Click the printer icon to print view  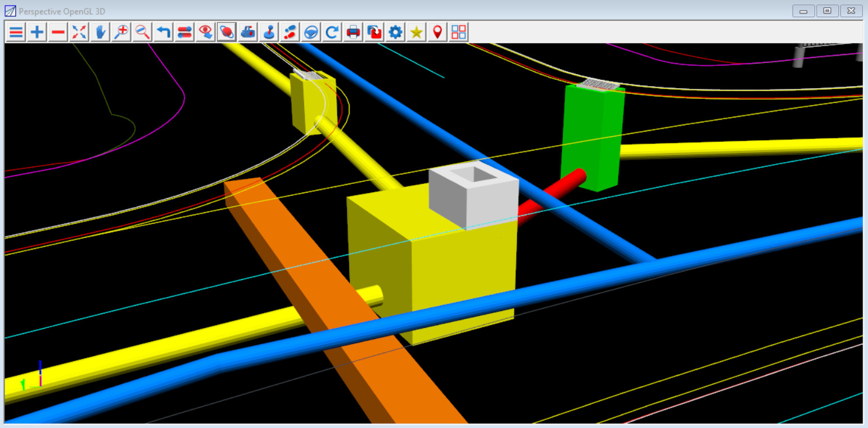pos(352,32)
